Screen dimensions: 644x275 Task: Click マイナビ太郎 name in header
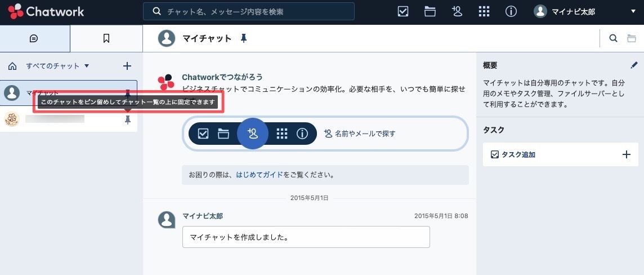click(x=573, y=11)
